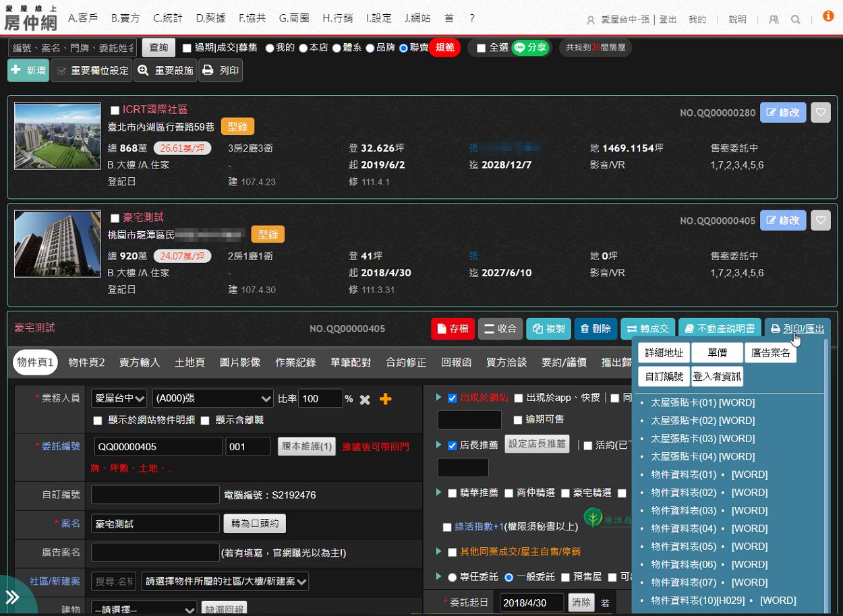The width and height of the screenshot is (843, 616).
Task: Expand the 社區/大樓/新建案 selection dropdown
Action: (x=225, y=581)
